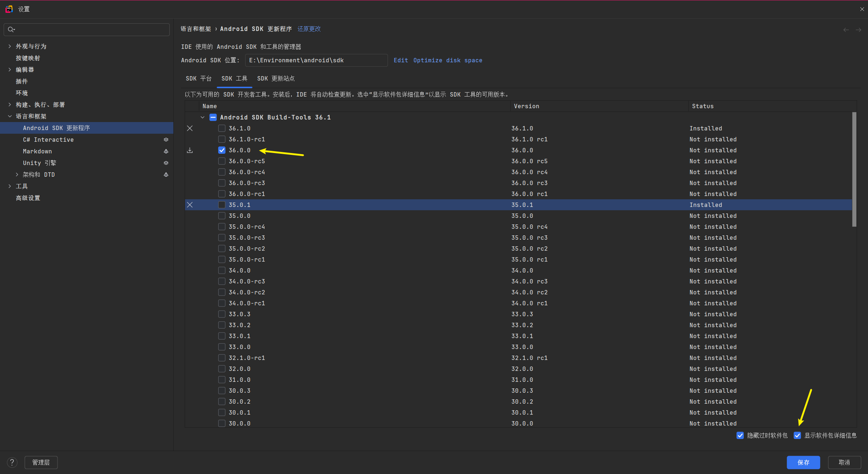This screenshot has width=868, height=474.
Task: Click the Android SDK location path field
Action: pos(316,60)
